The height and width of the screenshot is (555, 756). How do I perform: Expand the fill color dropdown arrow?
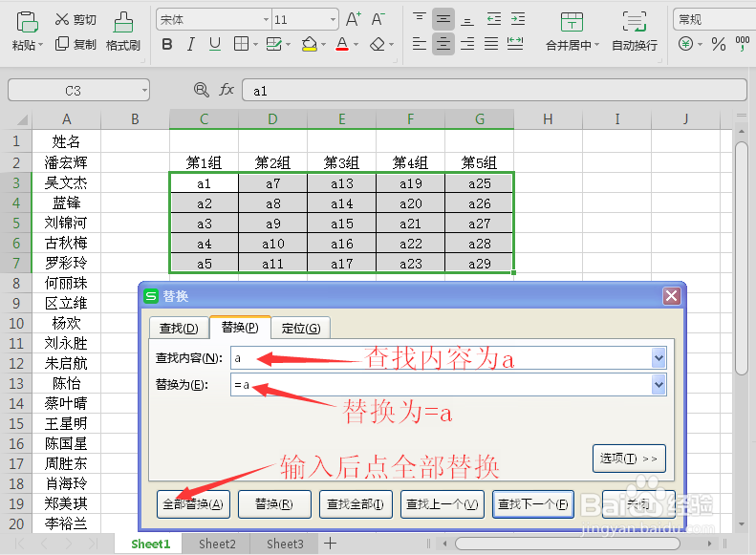[323, 45]
